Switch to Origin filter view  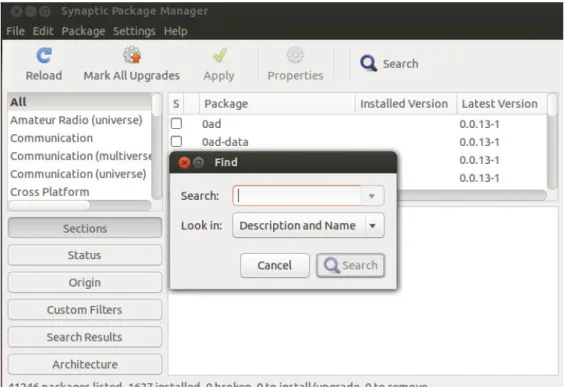85,282
